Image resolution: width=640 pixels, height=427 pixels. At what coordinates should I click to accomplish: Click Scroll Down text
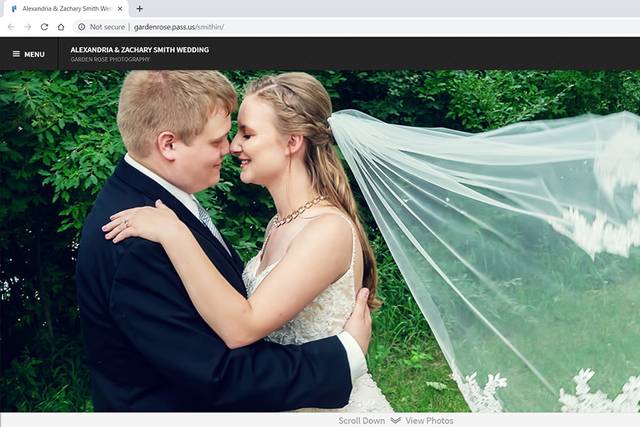coord(362,420)
